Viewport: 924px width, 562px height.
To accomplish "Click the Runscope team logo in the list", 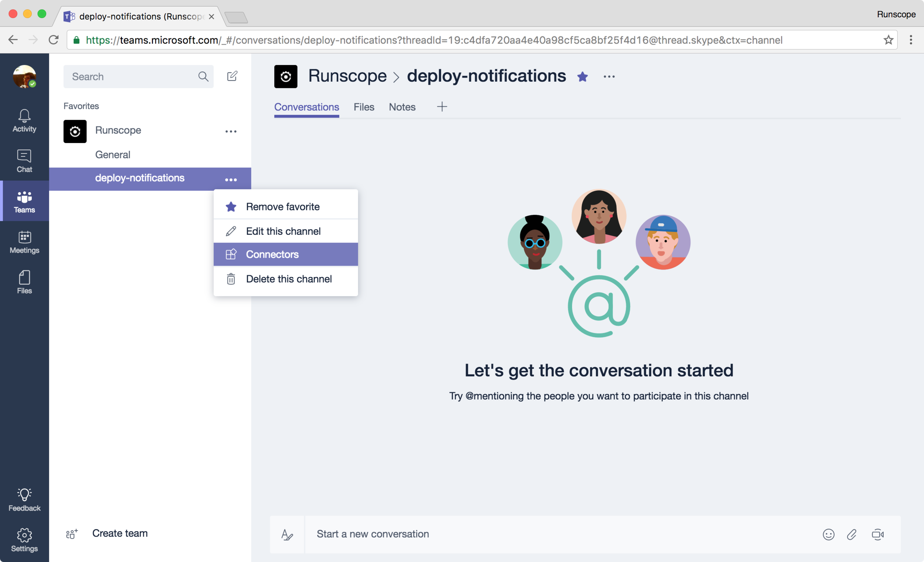I will point(75,131).
